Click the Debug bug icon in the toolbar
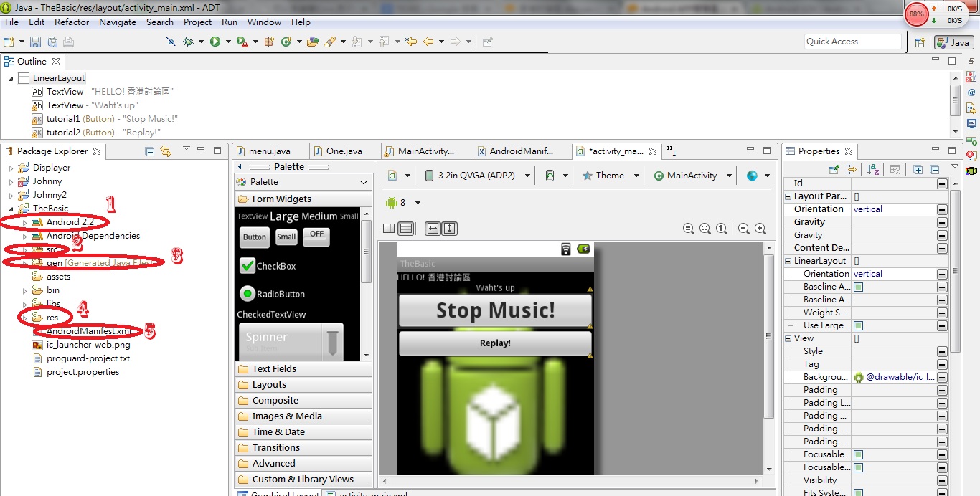The height and width of the screenshot is (496, 980). [188, 42]
